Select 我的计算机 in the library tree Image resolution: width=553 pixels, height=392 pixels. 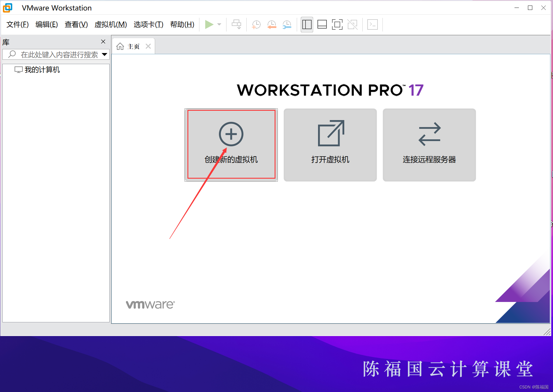[x=37, y=70]
